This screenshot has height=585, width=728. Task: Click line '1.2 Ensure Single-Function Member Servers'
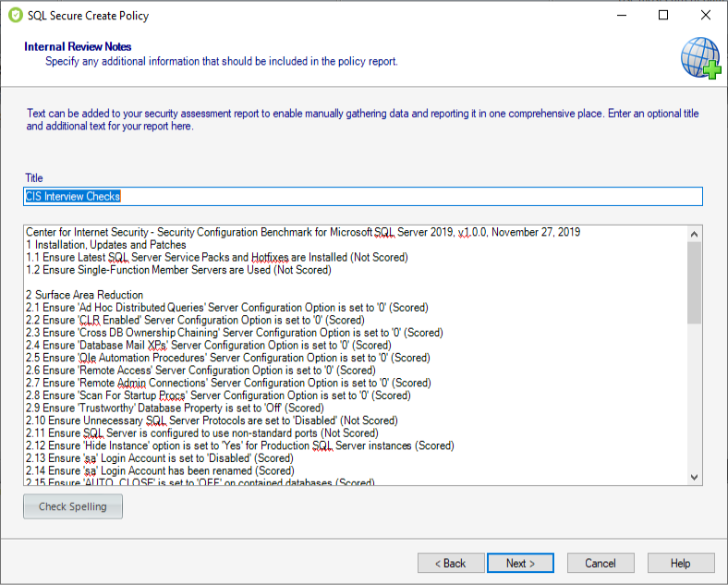click(x=178, y=270)
